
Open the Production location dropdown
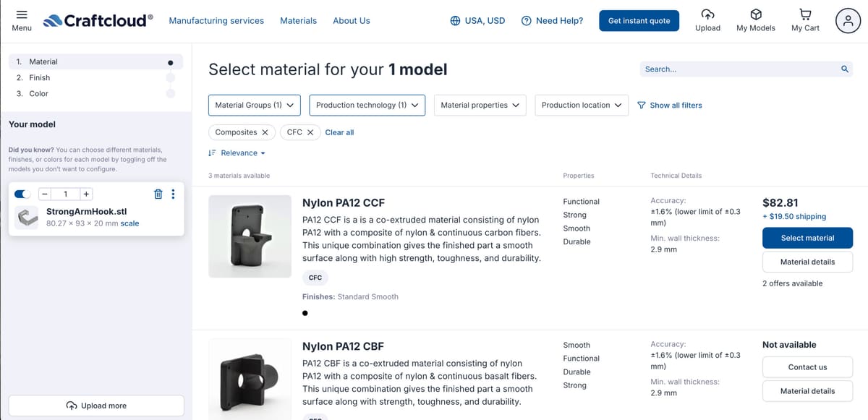pyautogui.click(x=581, y=105)
